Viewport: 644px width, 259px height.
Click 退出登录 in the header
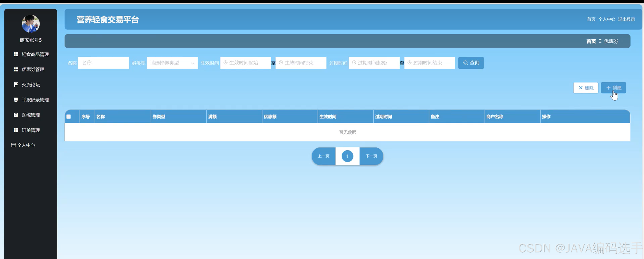click(x=626, y=19)
